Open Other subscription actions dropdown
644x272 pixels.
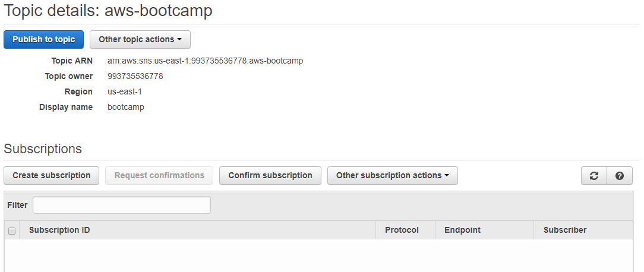392,175
